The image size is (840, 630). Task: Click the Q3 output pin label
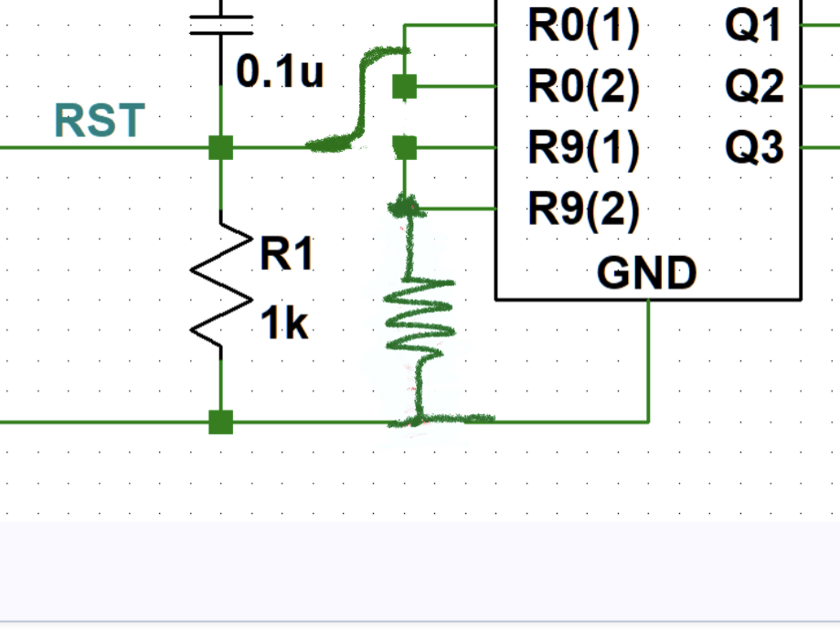tap(755, 147)
